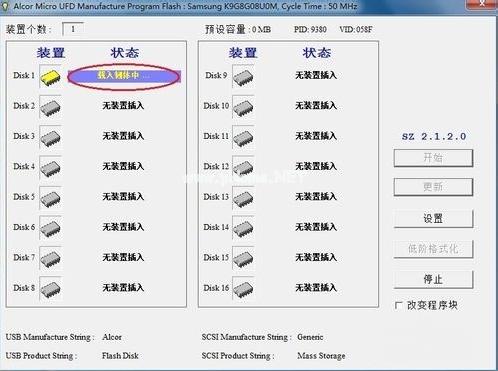
Task: Click the Disk 7 chip icon
Action: [50, 258]
